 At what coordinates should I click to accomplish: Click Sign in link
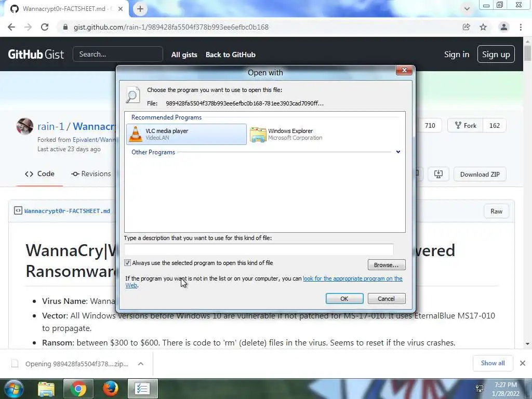point(457,54)
